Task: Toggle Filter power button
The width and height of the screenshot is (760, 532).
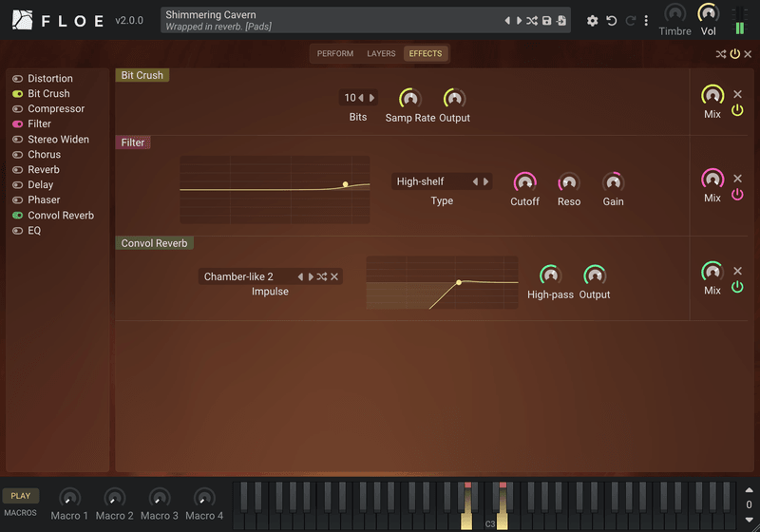Action: 737,195
